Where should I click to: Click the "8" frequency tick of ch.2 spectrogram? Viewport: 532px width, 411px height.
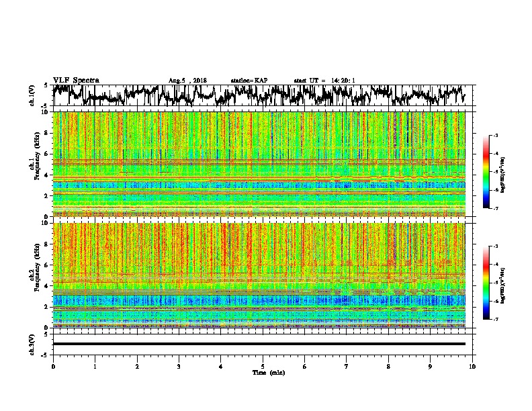tap(47, 244)
